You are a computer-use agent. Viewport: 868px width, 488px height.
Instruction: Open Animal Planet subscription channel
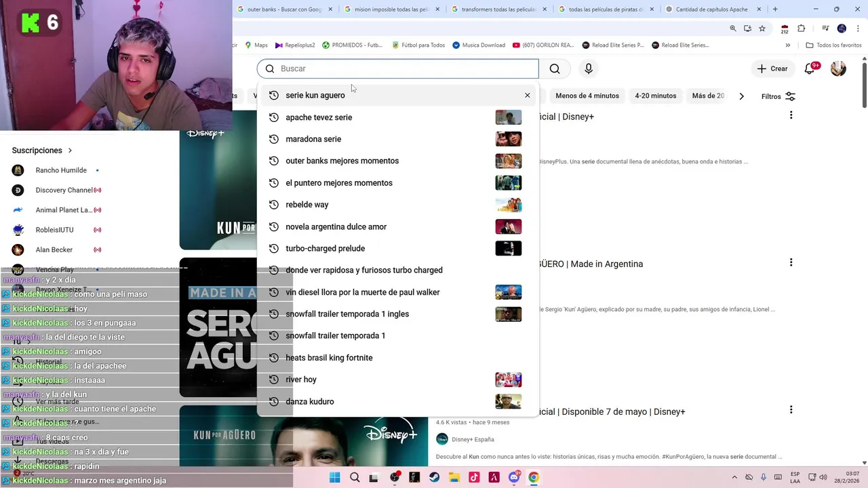56,210
